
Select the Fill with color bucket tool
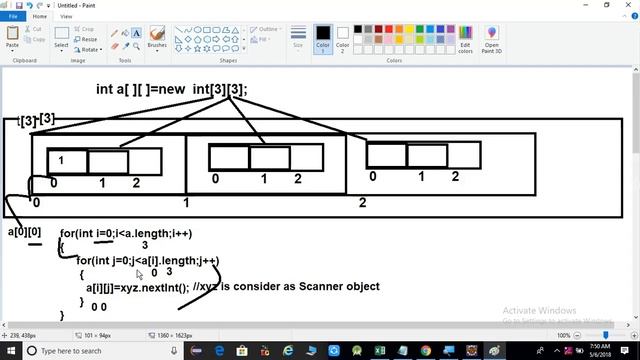coord(125,33)
